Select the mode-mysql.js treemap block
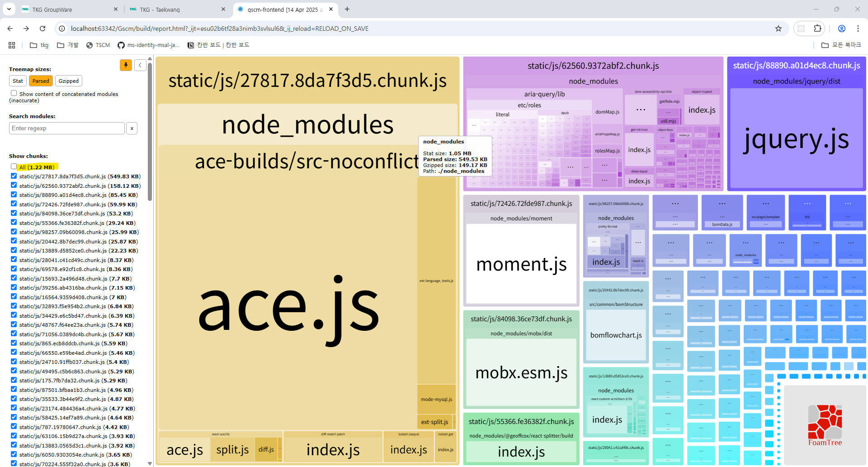 pos(436,399)
